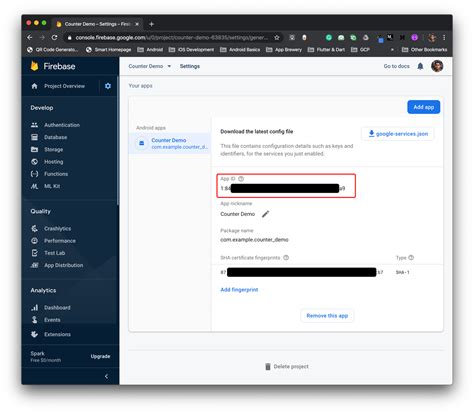Click the browser address bar
The image size is (474, 413).
(172, 37)
